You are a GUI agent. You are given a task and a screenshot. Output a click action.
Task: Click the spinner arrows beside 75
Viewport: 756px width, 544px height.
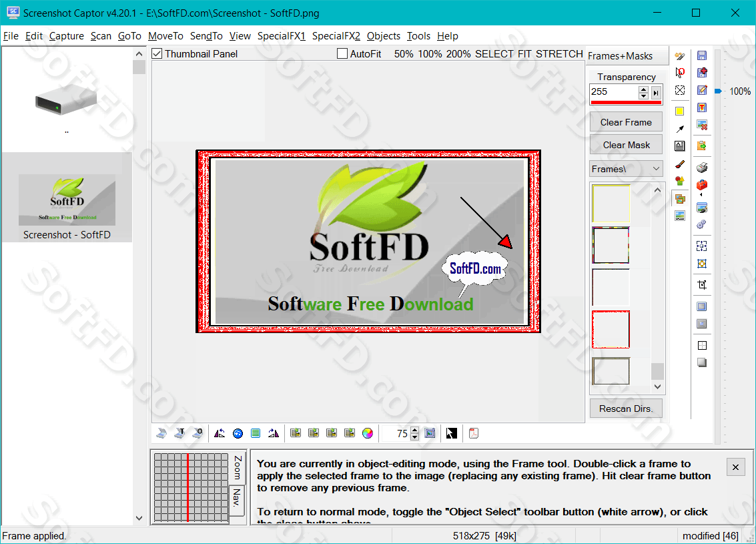[414, 434]
